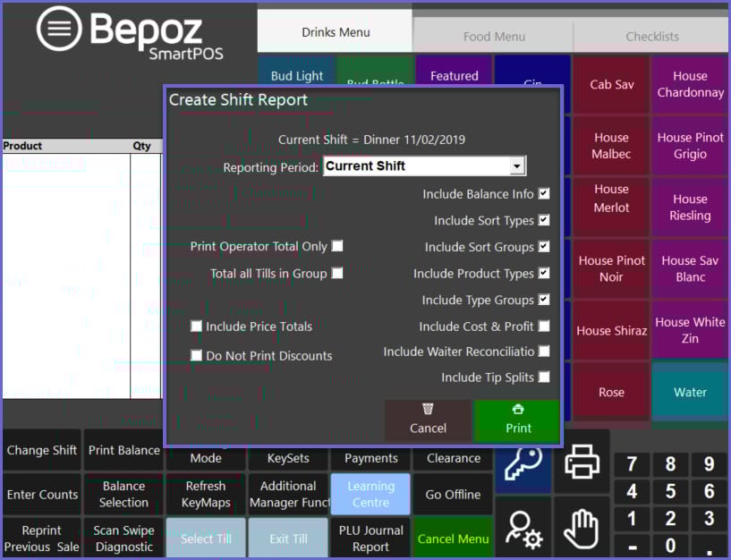
Task: Open the Bepoz hamburger menu
Action: point(59,29)
